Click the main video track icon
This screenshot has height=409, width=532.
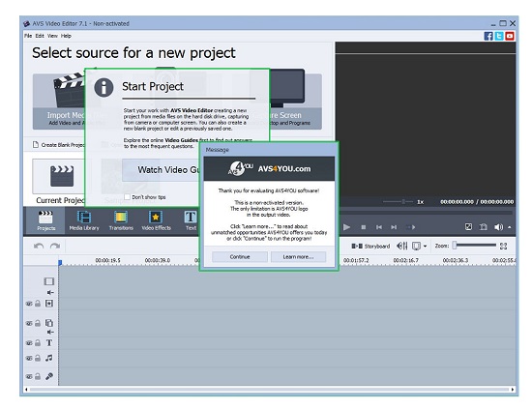(49, 281)
